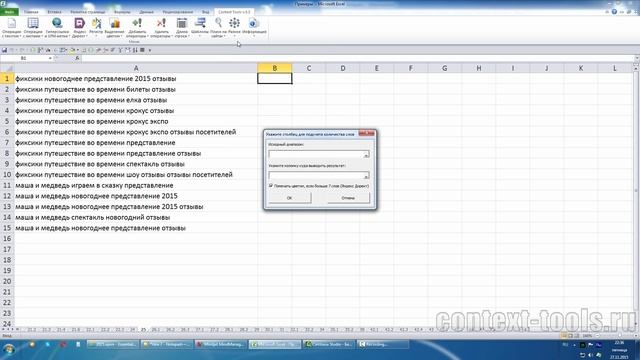This screenshot has width=640, height=360.
Task: Open the Remove operators tool
Action: pos(162,28)
